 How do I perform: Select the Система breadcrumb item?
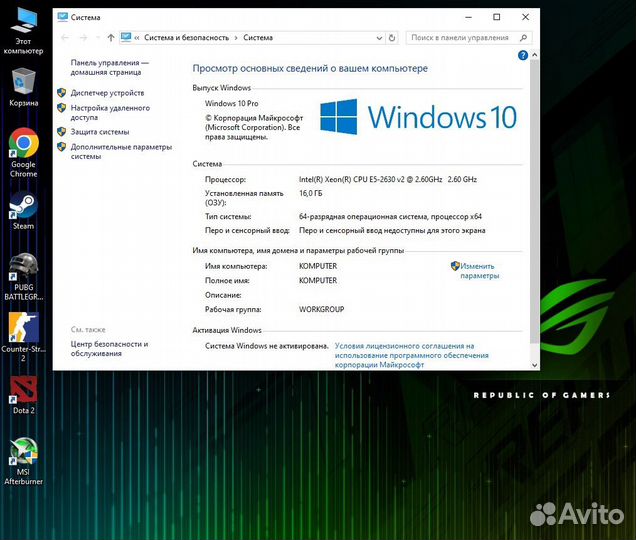(x=258, y=38)
